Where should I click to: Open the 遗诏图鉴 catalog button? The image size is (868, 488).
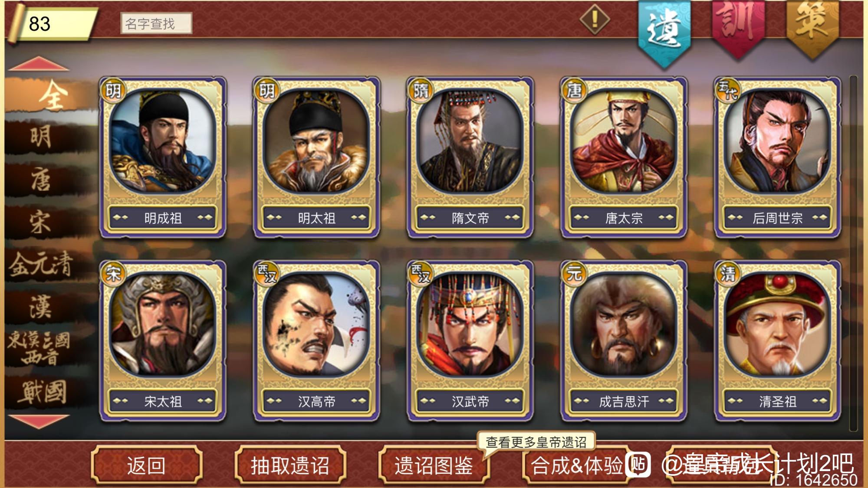434,465
